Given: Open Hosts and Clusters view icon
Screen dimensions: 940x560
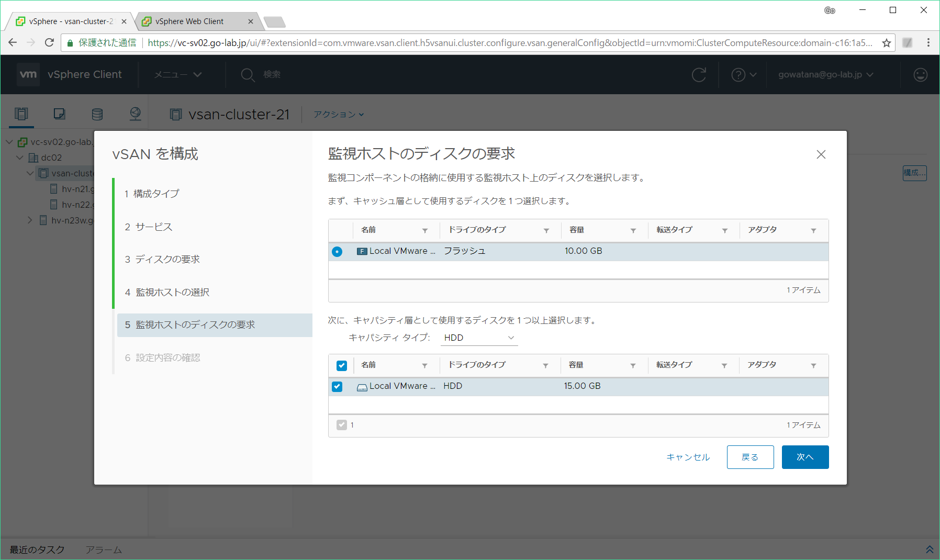Looking at the screenshot, I should click(21, 114).
